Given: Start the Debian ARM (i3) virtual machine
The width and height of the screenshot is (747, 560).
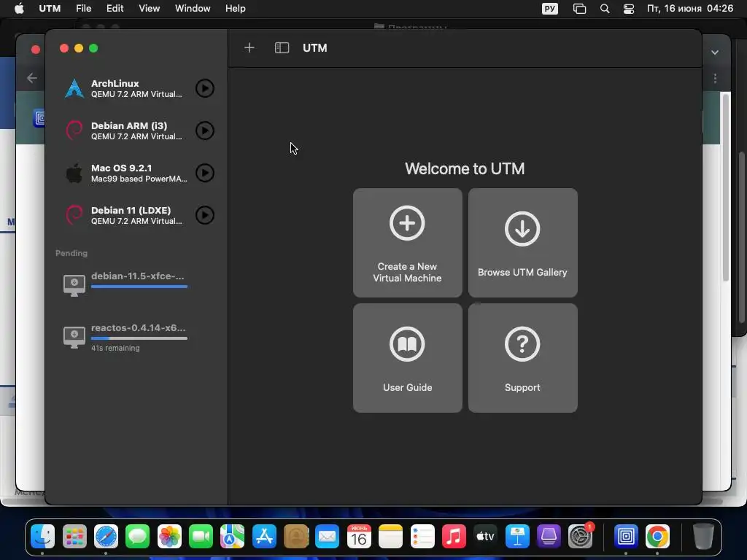Looking at the screenshot, I should coord(205,131).
